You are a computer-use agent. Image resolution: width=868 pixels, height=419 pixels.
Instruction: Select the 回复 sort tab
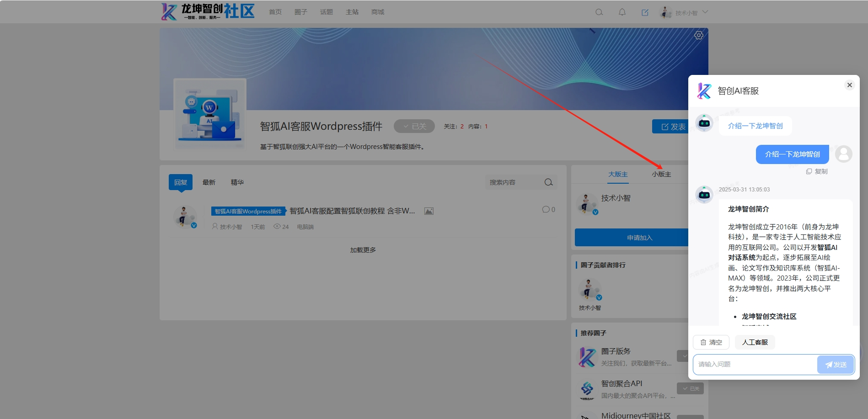coord(181,182)
